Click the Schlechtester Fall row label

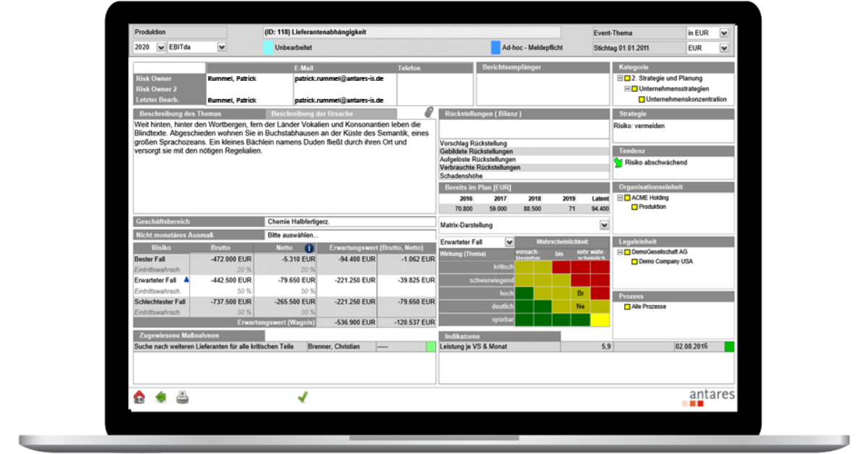click(161, 301)
